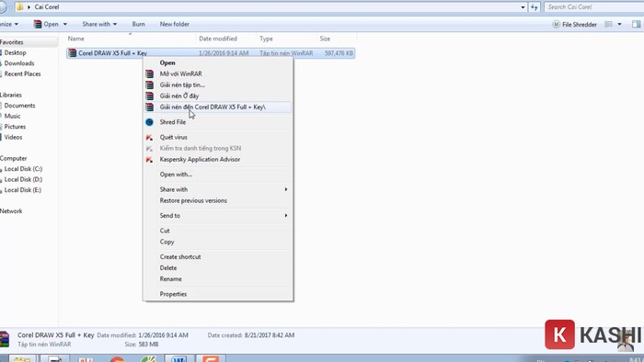644x362 pixels.
Task: Select Videos library
Action: 13,137
